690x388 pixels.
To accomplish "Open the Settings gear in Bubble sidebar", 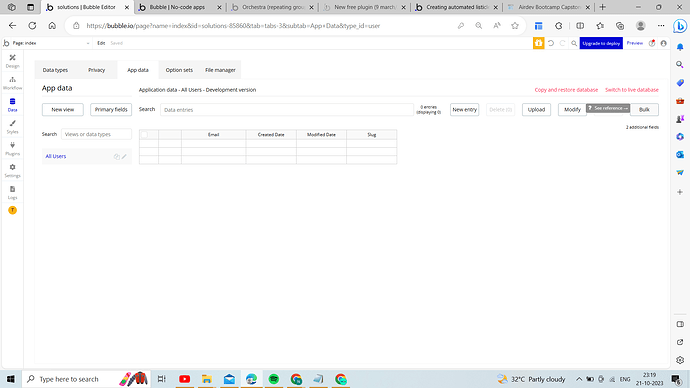I will point(12,167).
